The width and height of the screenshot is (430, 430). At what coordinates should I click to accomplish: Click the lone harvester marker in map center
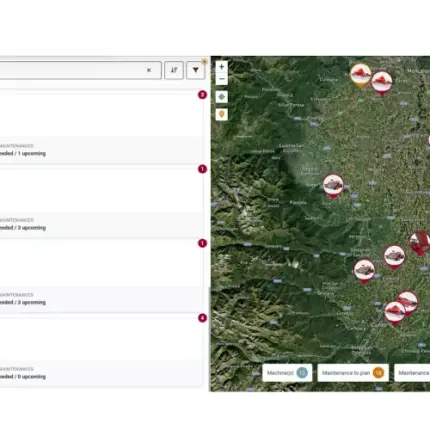coord(333,186)
